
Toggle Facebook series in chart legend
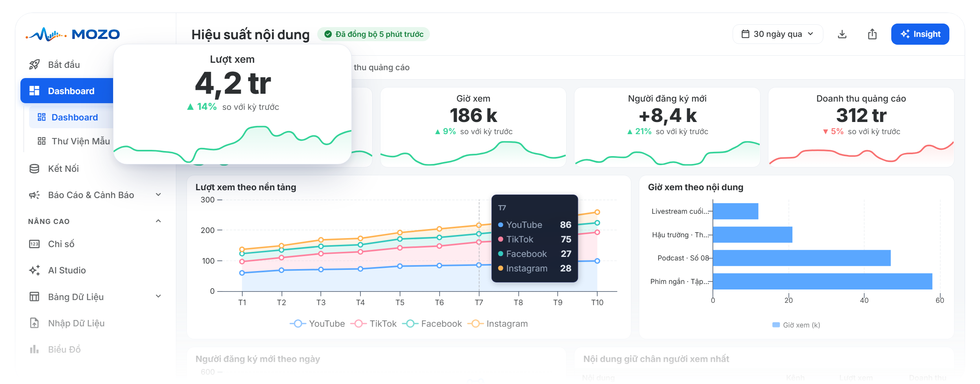(432, 324)
